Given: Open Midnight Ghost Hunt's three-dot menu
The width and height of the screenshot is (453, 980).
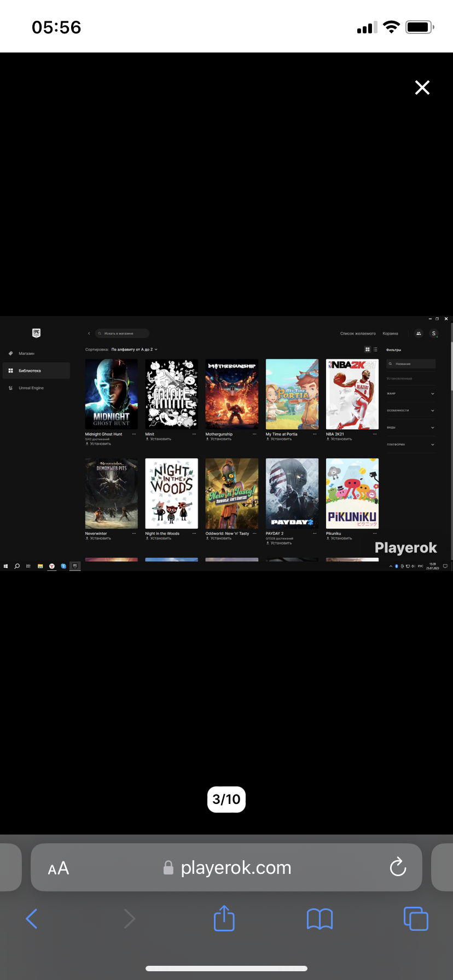Looking at the screenshot, I should pos(134,434).
